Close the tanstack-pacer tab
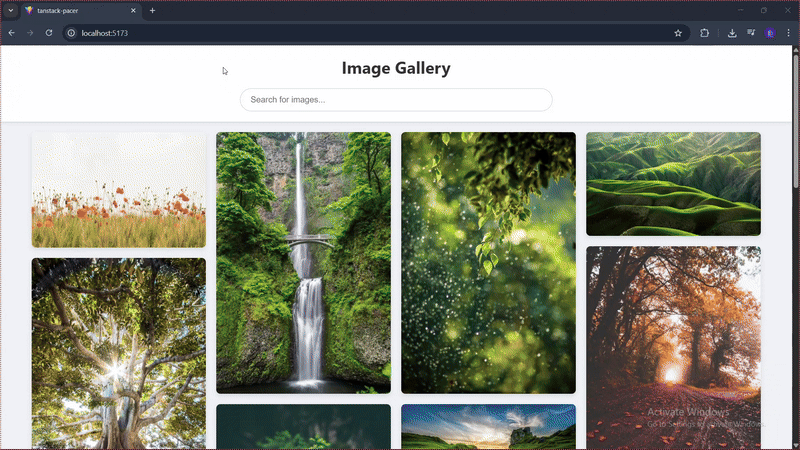The width and height of the screenshot is (800, 450). click(x=133, y=10)
